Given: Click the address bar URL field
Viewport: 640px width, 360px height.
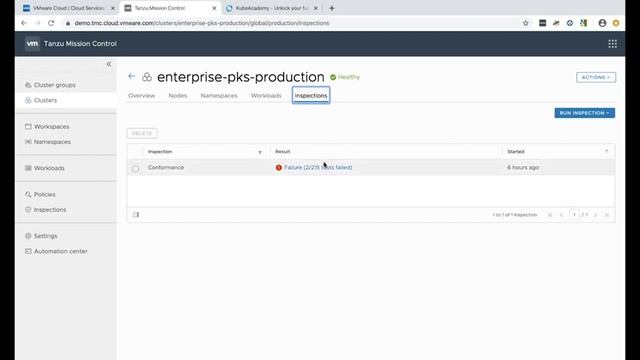Looking at the screenshot, I should pos(202,23).
